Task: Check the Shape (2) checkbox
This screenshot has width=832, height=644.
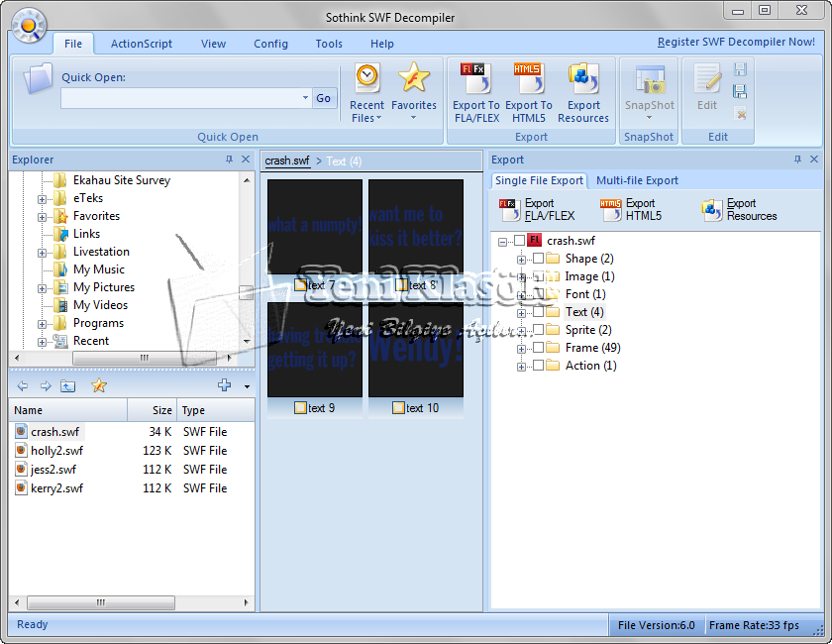Action: pyautogui.click(x=539, y=259)
